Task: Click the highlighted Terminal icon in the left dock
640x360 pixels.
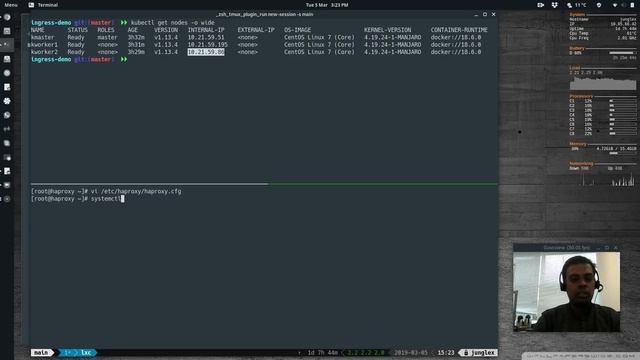Action: (7, 44)
